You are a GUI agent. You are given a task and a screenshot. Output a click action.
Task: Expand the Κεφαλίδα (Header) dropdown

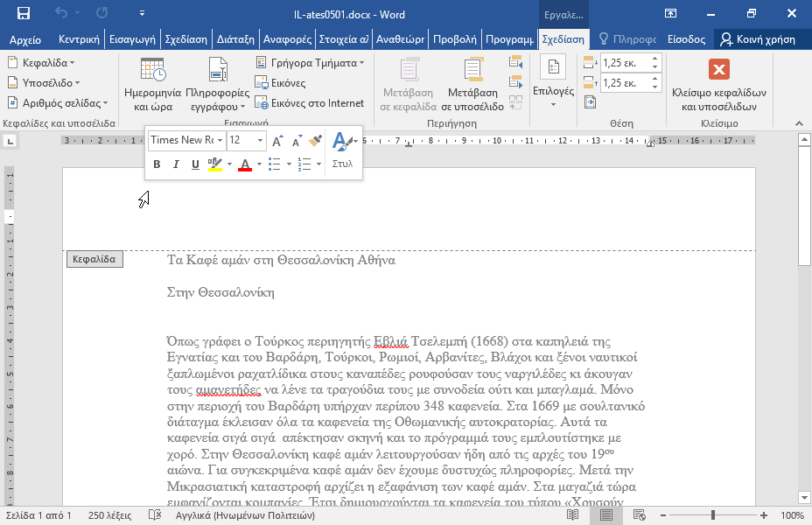click(x=41, y=63)
